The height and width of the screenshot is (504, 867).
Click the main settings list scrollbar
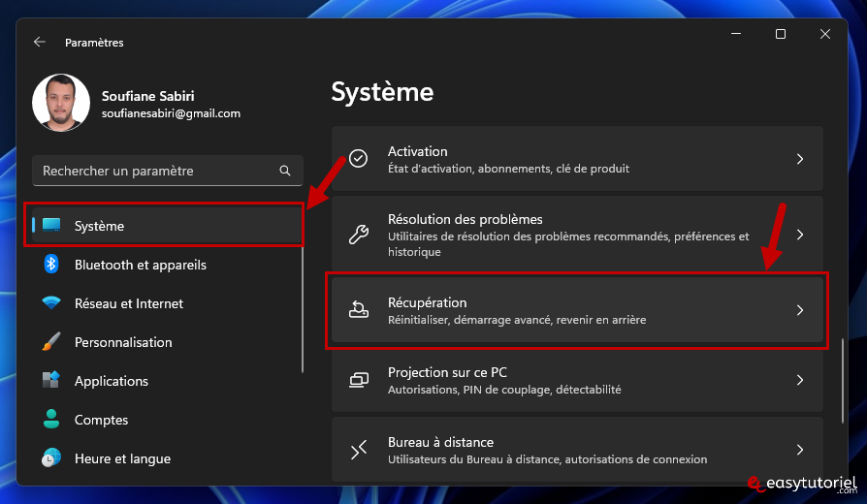click(842, 381)
